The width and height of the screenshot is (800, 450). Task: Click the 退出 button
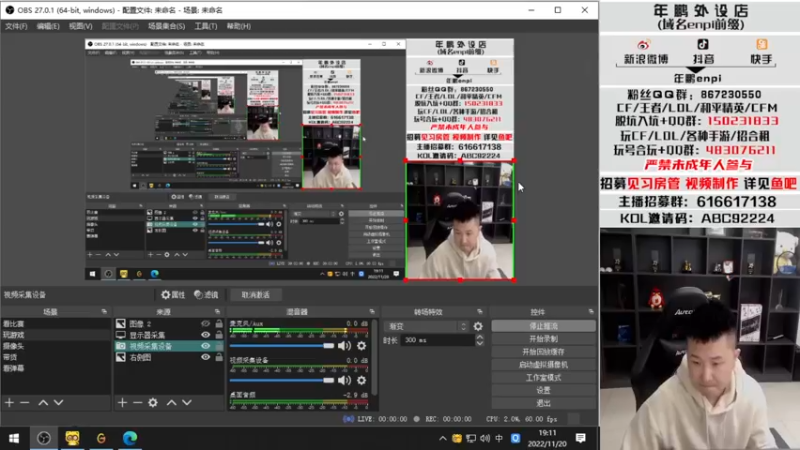[543, 403]
